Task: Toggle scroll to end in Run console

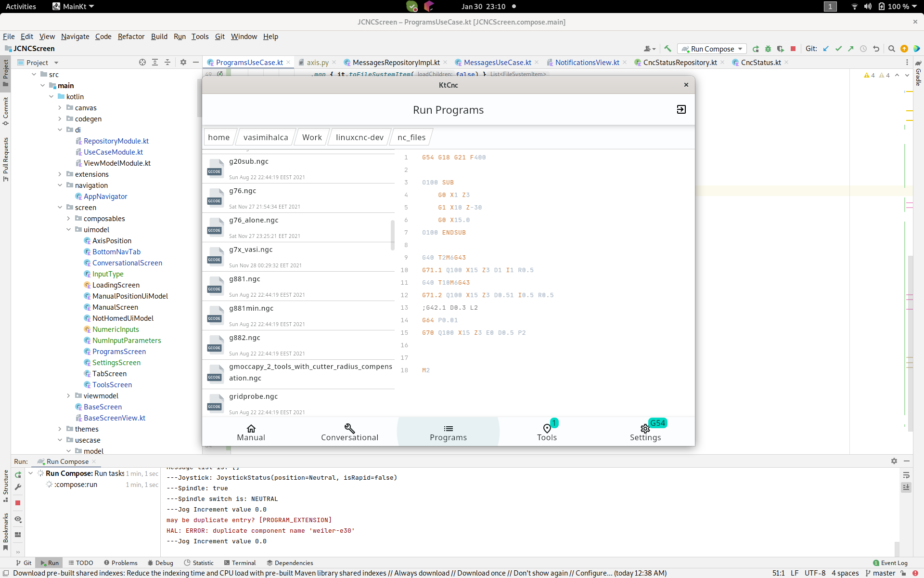Action: point(906,487)
